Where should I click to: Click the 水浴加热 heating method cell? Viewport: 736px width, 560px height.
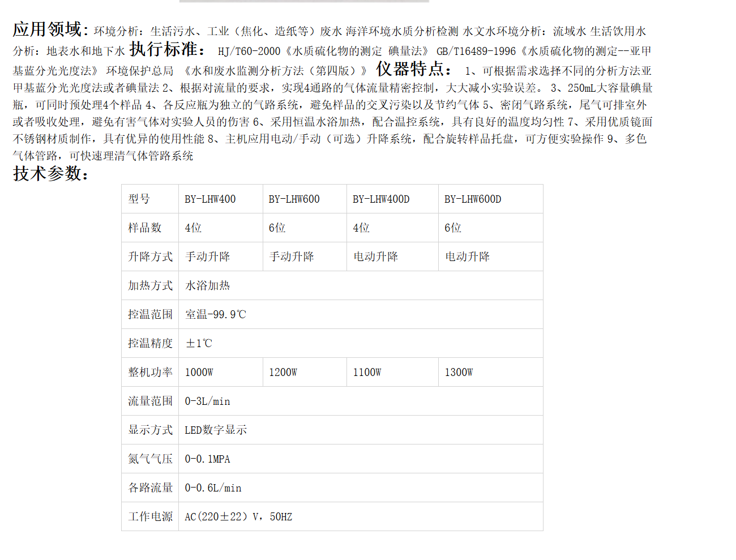coord(208,286)
